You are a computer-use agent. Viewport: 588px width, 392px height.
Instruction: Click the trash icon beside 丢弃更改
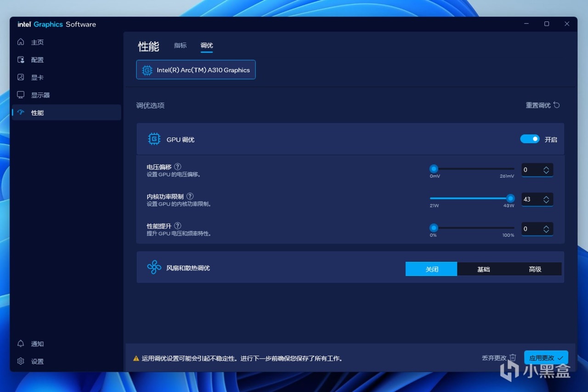513,358
